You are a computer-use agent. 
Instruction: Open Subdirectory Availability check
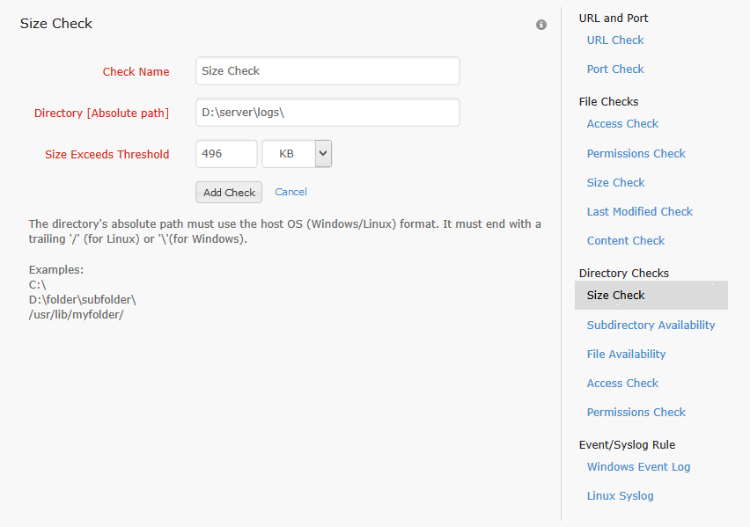(651, 325)
